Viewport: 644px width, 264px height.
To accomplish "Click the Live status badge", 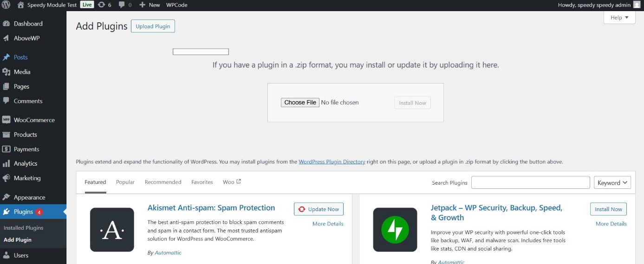I will (x=87, y=5).
